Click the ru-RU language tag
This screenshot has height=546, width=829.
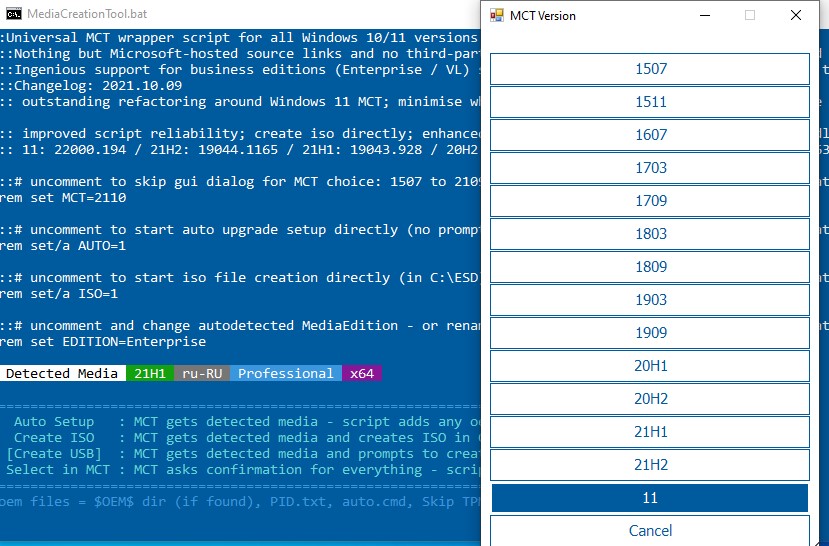(x=202, y=373)
